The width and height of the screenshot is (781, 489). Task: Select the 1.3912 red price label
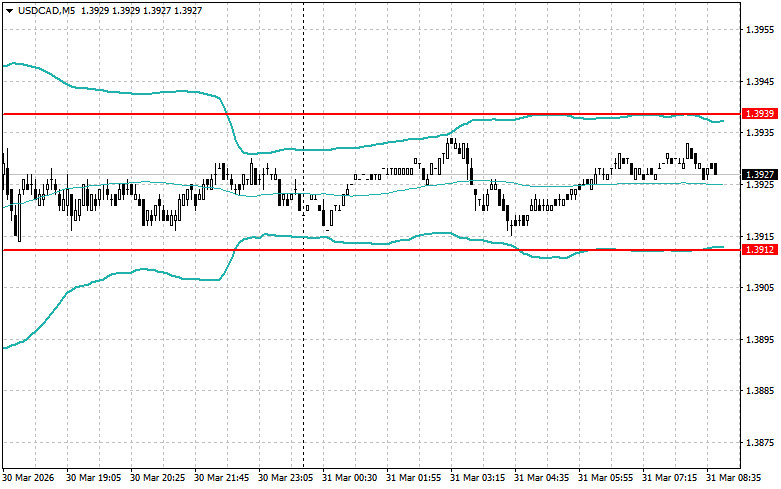[760, 249]
